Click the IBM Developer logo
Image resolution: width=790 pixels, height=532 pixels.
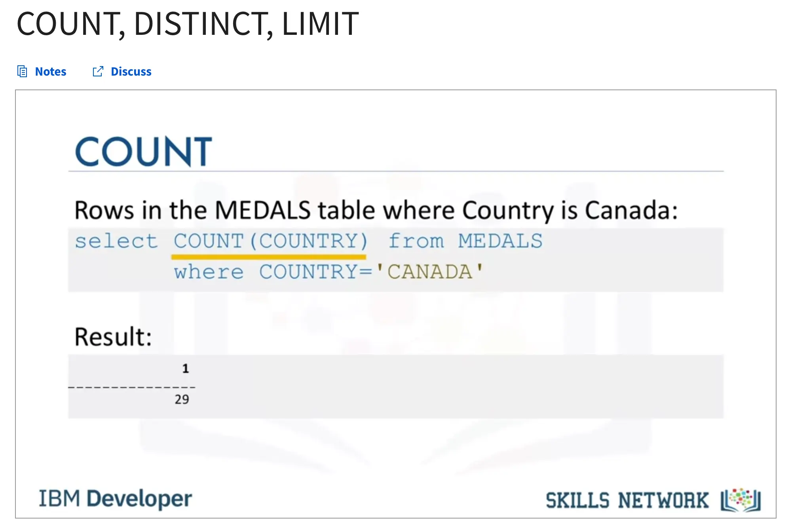click(115, 498)
